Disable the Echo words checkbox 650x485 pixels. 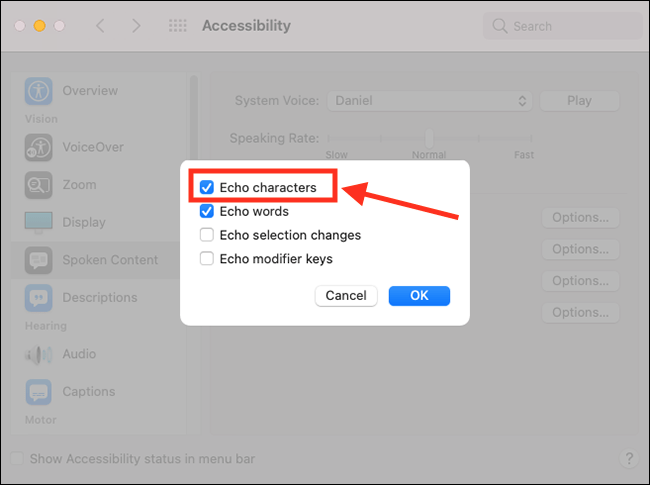[x=207, y=211]
